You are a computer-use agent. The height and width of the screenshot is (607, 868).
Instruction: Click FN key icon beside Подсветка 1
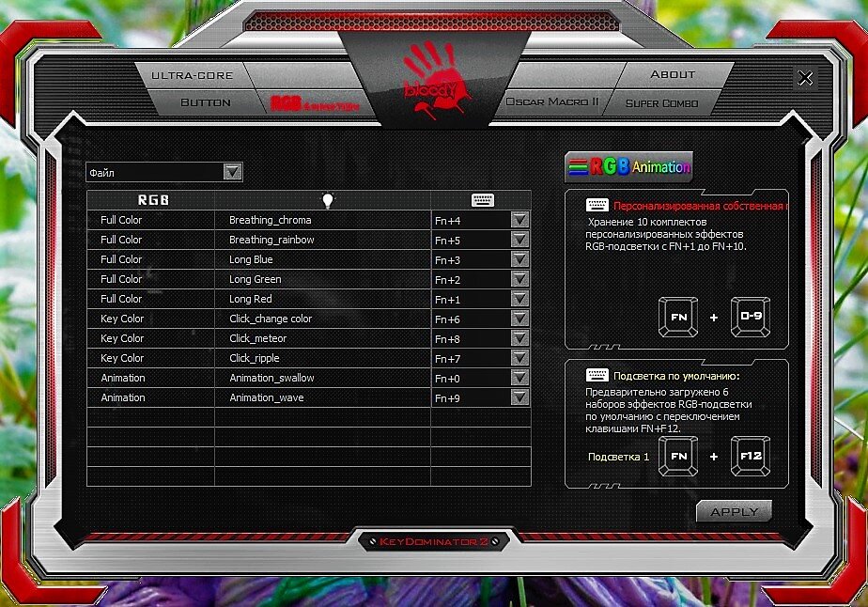pyautogui.click(x=678, y=457)
